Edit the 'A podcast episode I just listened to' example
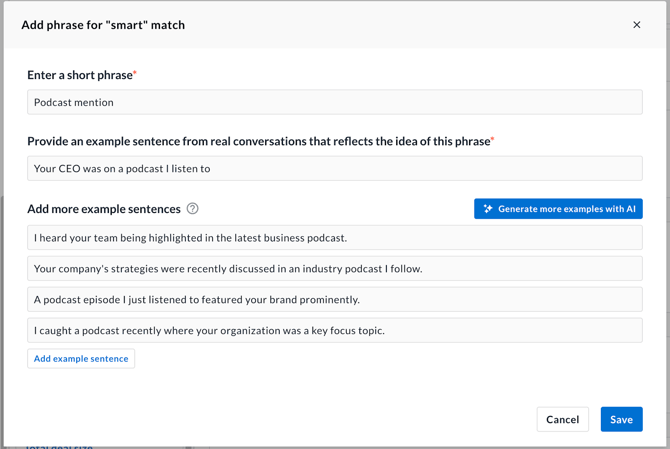 click(x=334, y=300)
